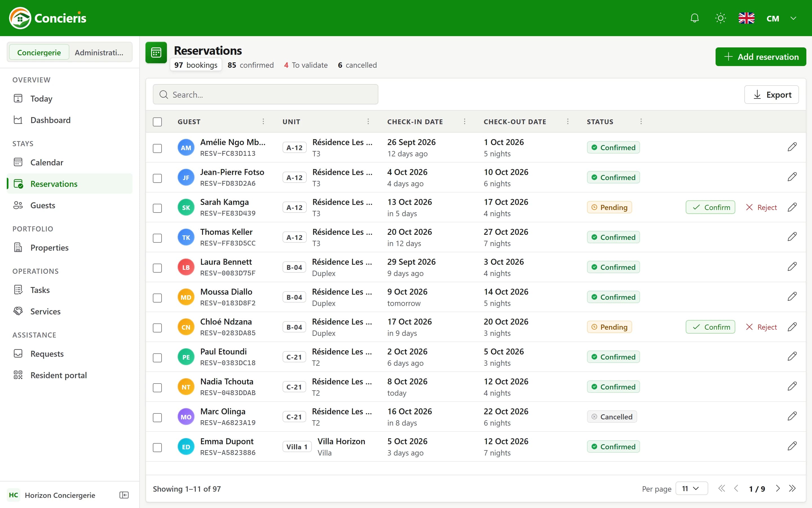Open Check-out Date column options
The height and width of the screenshot is (508, 812).
[568, 121]
